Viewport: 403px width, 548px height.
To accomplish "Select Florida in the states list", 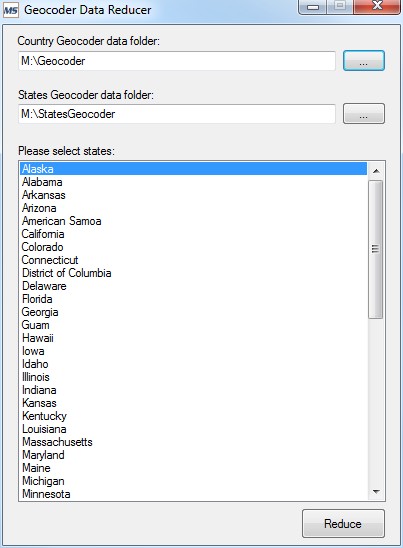I will (193, 299).
